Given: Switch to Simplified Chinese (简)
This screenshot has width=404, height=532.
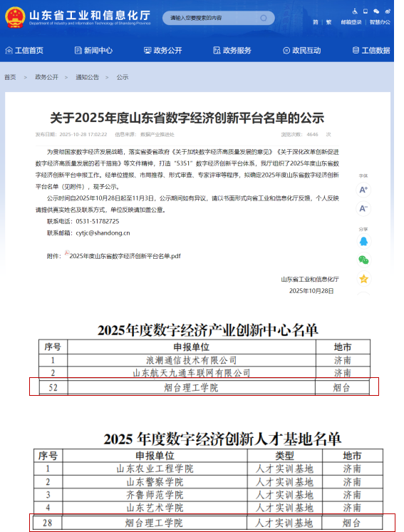Looking at the screenshot, I should point(315,22).
